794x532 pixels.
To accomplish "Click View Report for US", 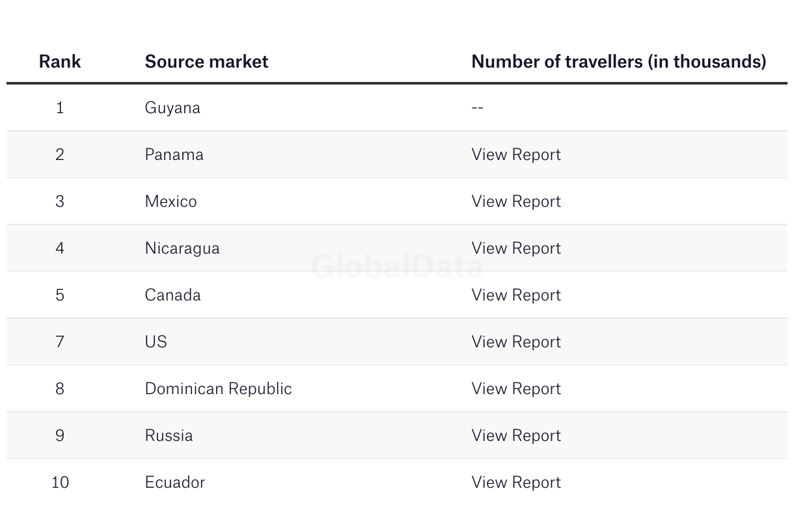I will click(x=515, y=342).
